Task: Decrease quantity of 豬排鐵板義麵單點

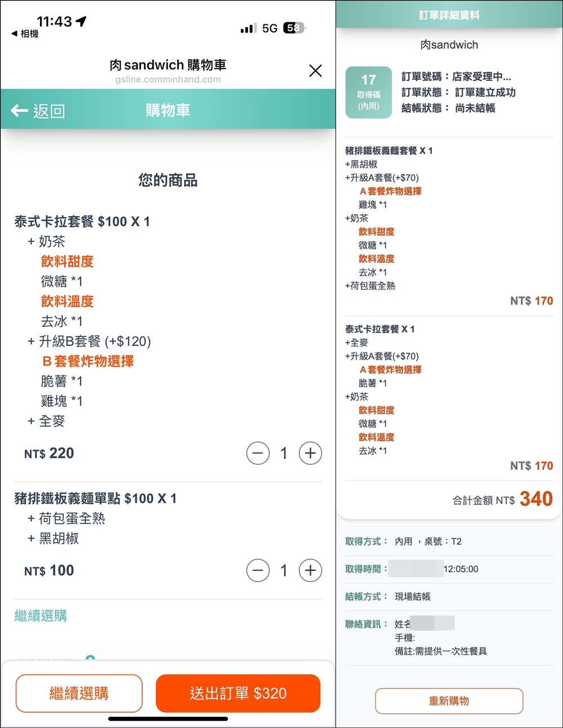Action: (258, 570)
